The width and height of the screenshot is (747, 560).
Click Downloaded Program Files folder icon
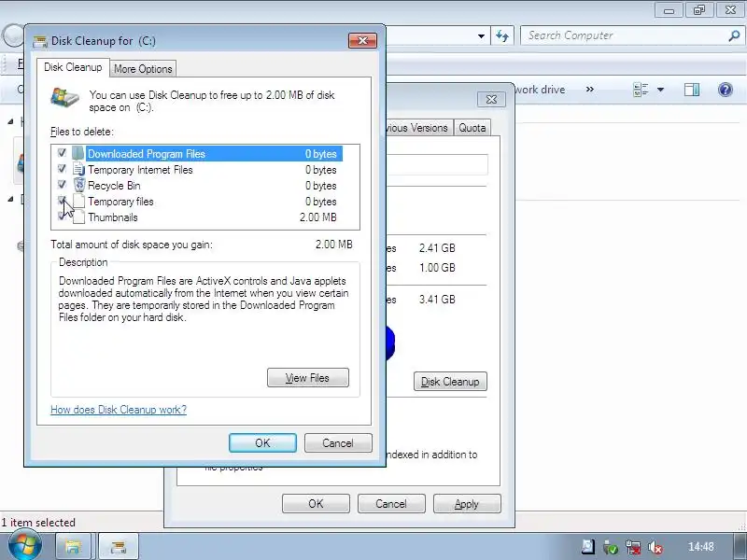[78, 153]
